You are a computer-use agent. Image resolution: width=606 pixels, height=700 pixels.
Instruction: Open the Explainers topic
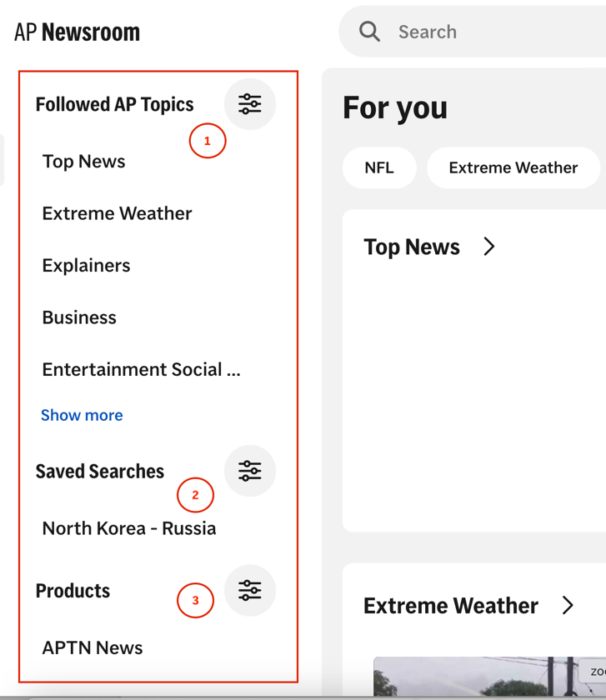(86, 266)
